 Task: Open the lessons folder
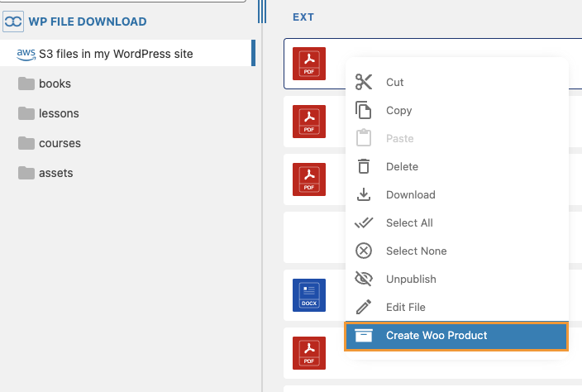click(x=58, y=113)
